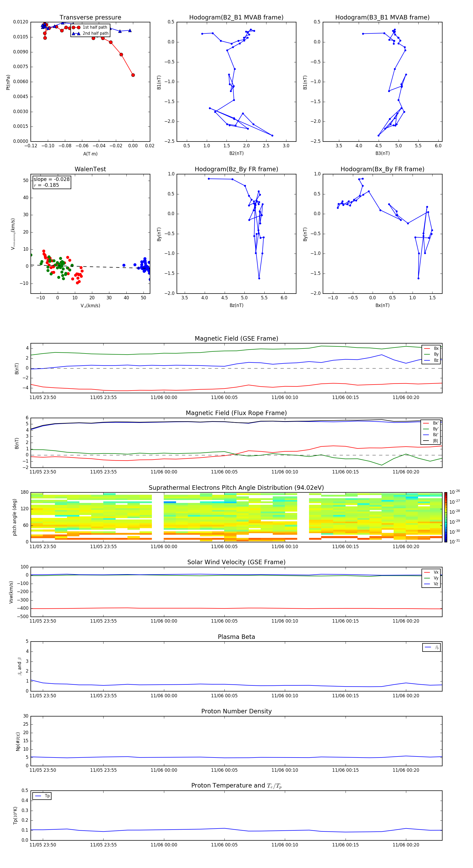This screenshot has height=868, width=473.
Task: Click the last red point on transverse pressure
Action: tap(133, 75)
